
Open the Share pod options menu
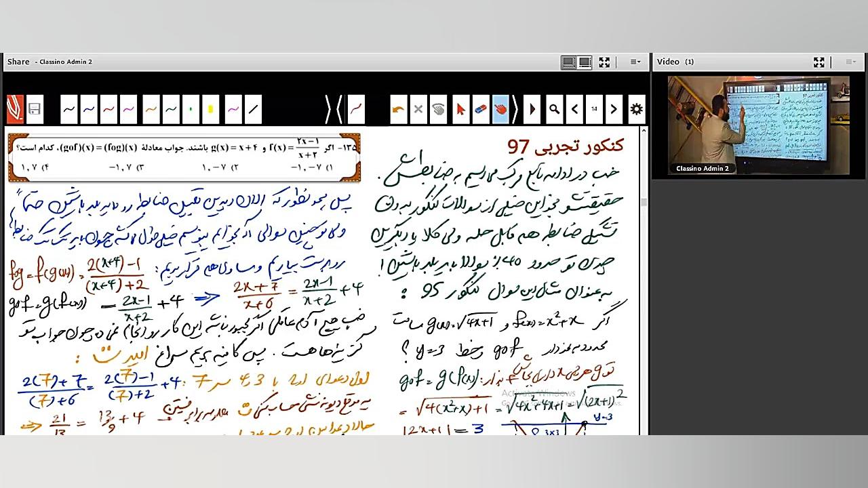tap(635, 62)
